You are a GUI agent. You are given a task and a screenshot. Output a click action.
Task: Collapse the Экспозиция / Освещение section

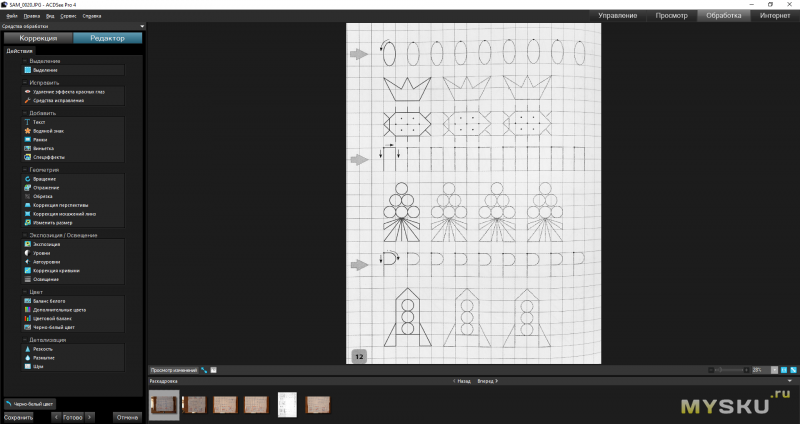pos(25,235)
